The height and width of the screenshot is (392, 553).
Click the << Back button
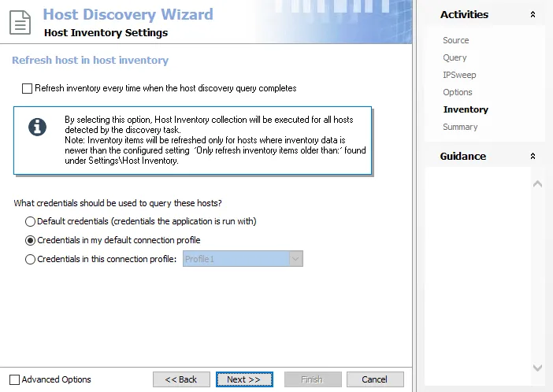(x=181, y=379)
